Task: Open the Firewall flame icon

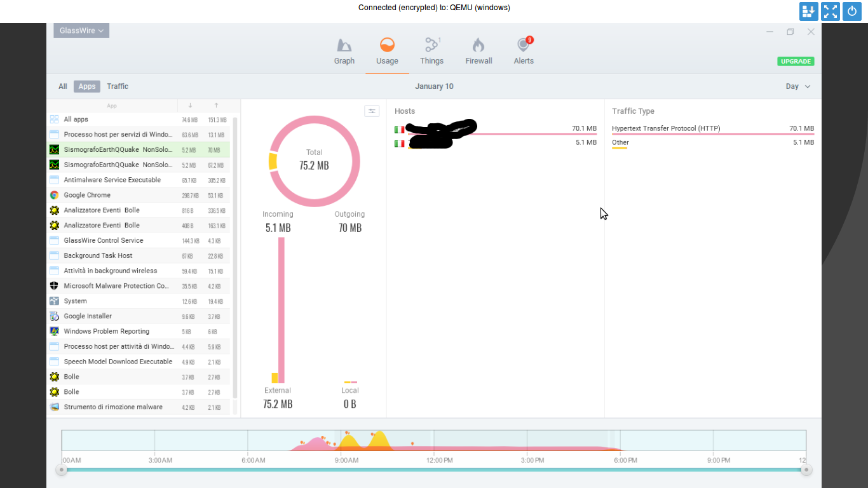Action: (x=478, y=45)
